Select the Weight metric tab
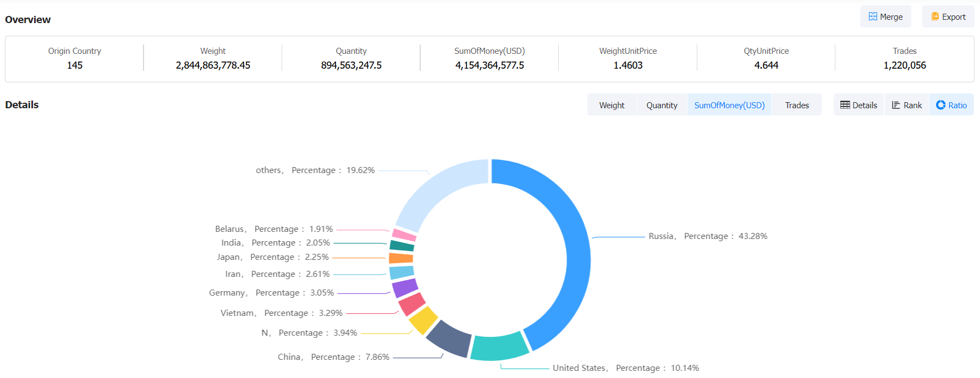The image size is (980, 378). tap(612, 105)
